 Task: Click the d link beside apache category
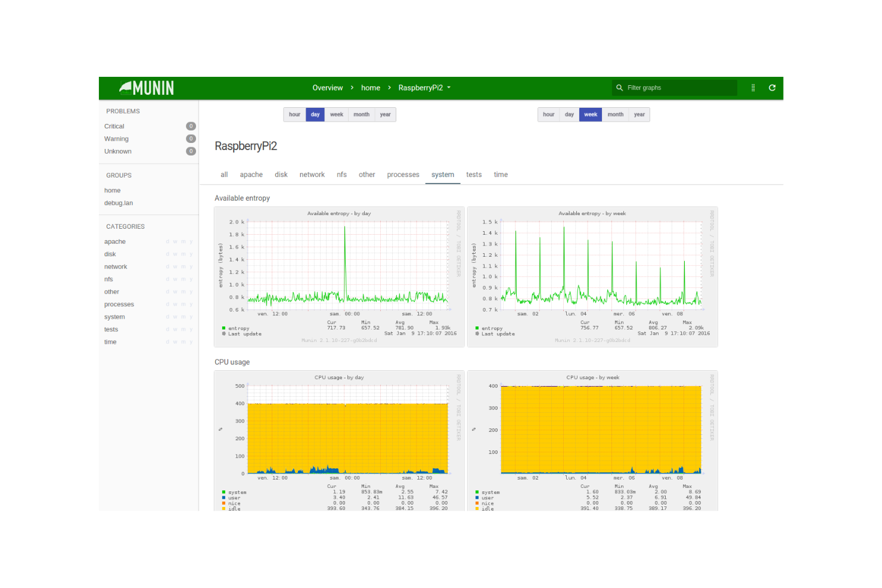click(167, 241)
